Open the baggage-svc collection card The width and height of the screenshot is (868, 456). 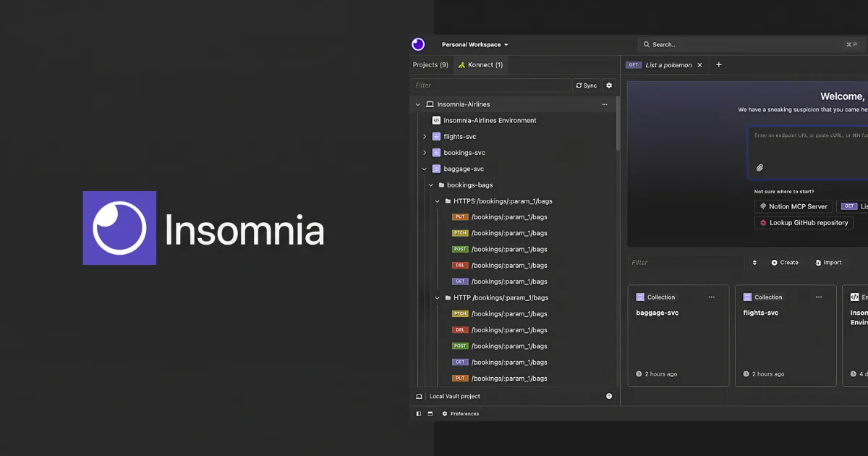678,335
